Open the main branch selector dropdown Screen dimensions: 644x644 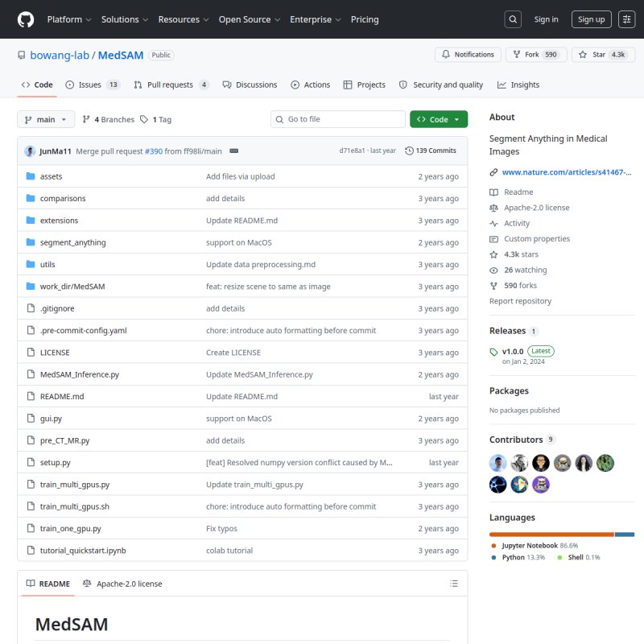click(46, 119)
